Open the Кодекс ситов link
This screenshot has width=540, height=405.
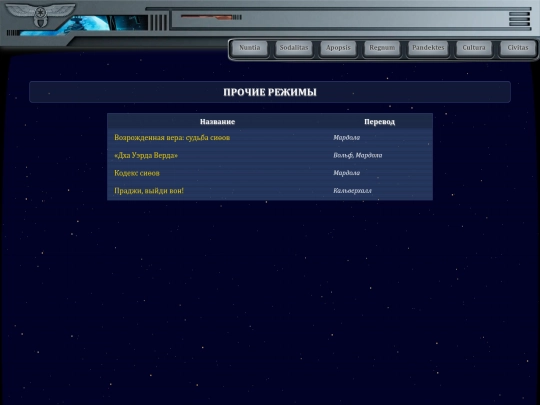[137, 173]
